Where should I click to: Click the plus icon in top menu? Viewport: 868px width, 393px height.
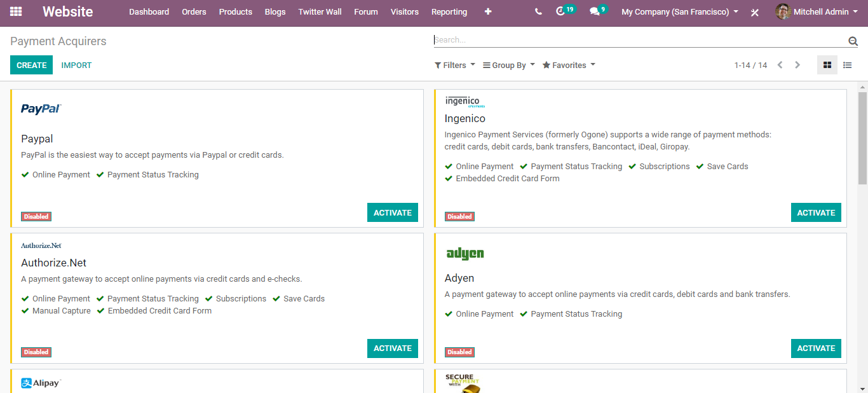coord(488,11)
